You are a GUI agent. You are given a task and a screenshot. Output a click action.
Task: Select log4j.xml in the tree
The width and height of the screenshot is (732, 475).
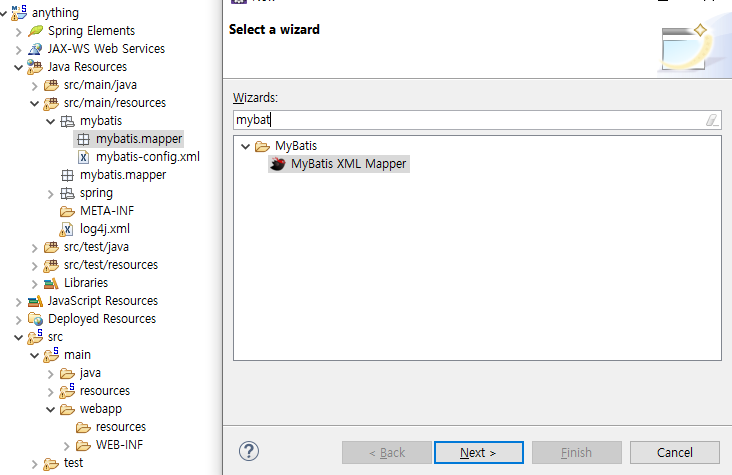click(x=105, y=229)
